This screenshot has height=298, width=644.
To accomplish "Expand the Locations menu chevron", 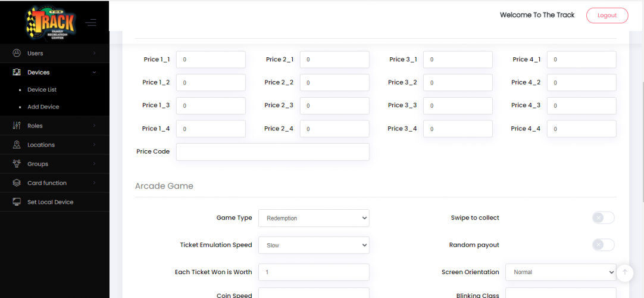I will click(x=95, y=145).
